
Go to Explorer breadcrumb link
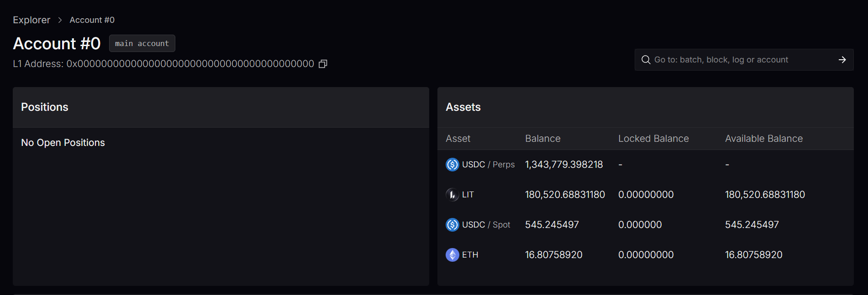coord(32,20)
